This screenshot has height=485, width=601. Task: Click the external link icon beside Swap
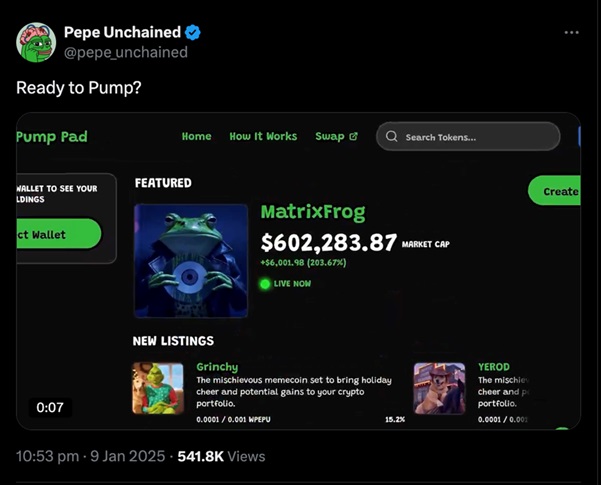(353, 137)
